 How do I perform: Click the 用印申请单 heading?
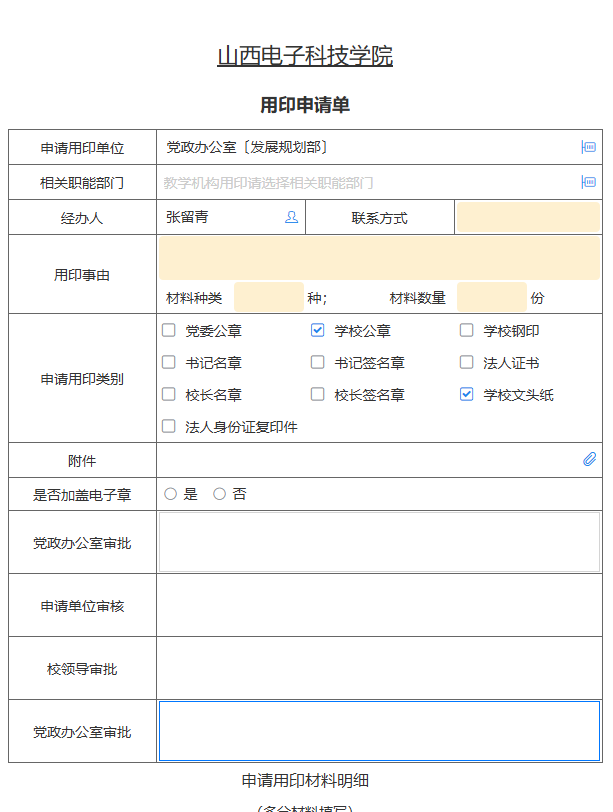tap(305, 105)
